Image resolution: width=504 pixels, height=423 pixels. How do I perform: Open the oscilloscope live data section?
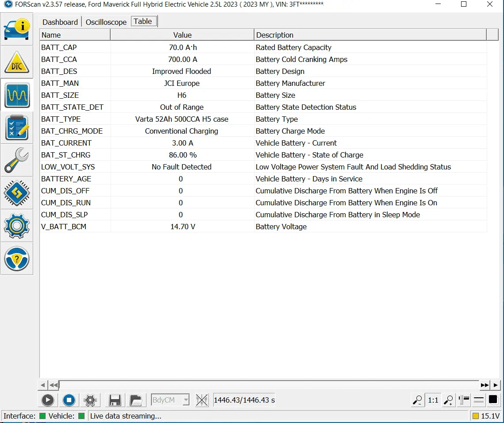tap(17, 95)
